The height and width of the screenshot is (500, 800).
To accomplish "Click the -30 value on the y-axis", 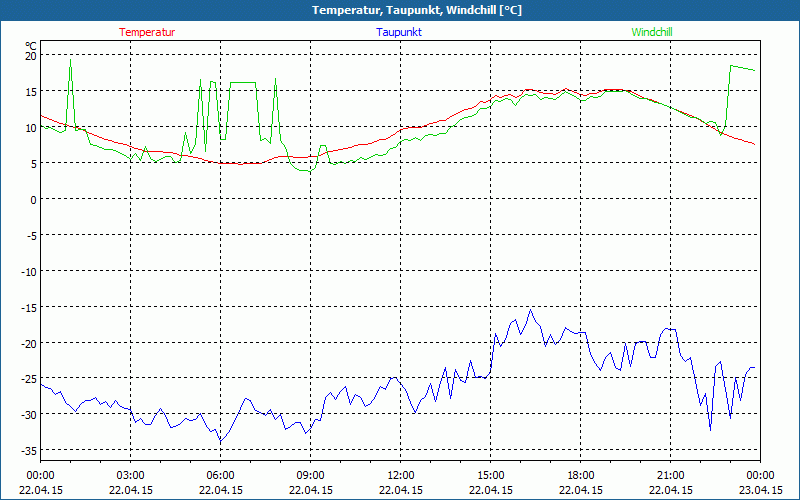I will (x=29, y=415).
